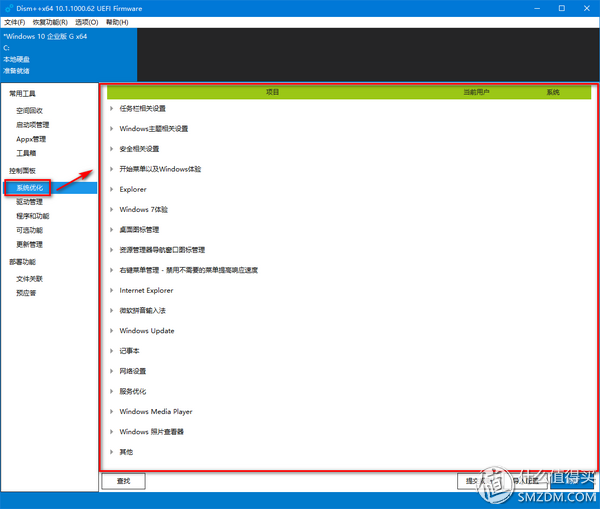Click the Dism++ app icon in title bar
This screenshot has width=600, height=509.
pos(9,8)
